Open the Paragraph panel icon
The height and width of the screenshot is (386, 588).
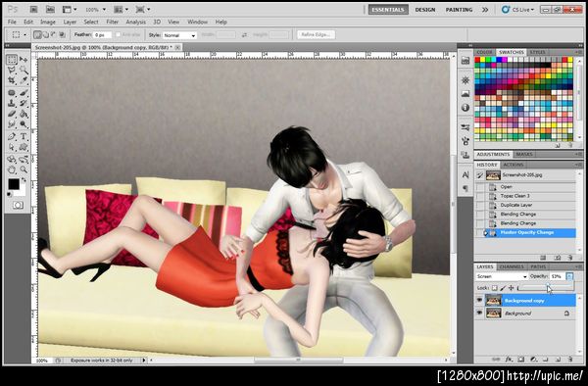tap(465, 188)
